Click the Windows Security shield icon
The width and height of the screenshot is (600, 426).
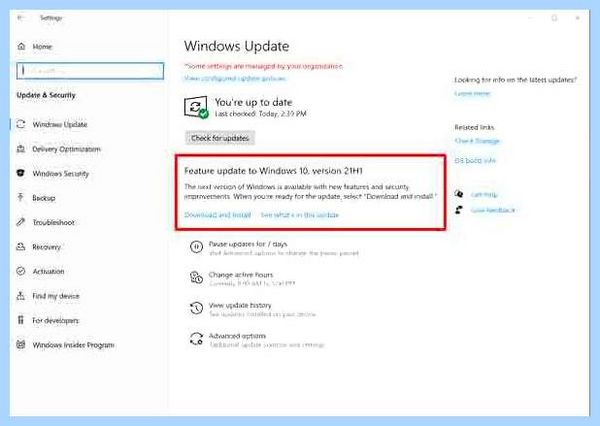pyautogui.click(x=21, y=173)
